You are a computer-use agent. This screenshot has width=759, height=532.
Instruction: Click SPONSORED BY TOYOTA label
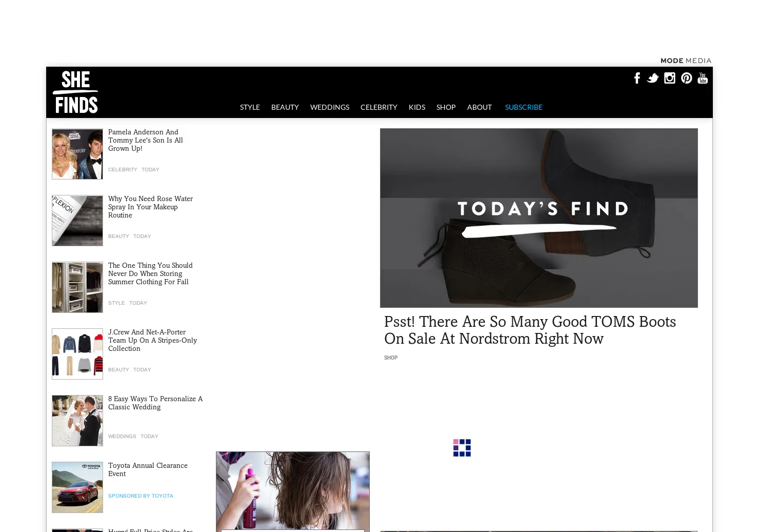pyautogui.click(x=141, y=496)
